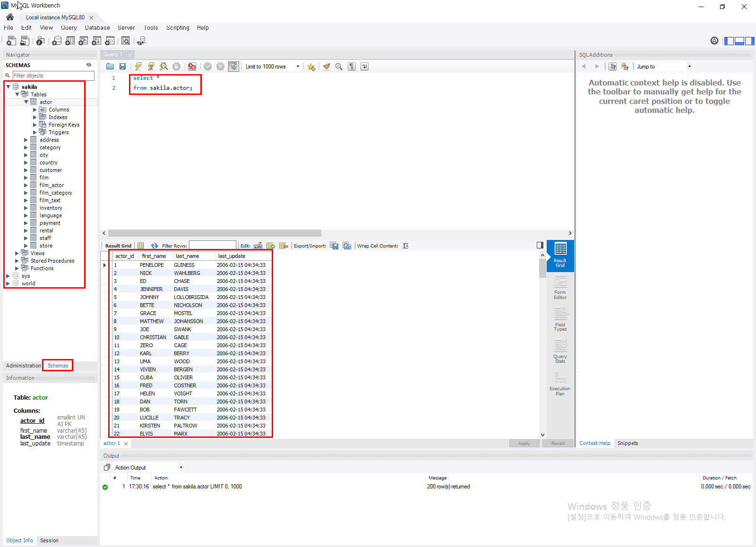Refresh schemas list icon

(89, 65)
